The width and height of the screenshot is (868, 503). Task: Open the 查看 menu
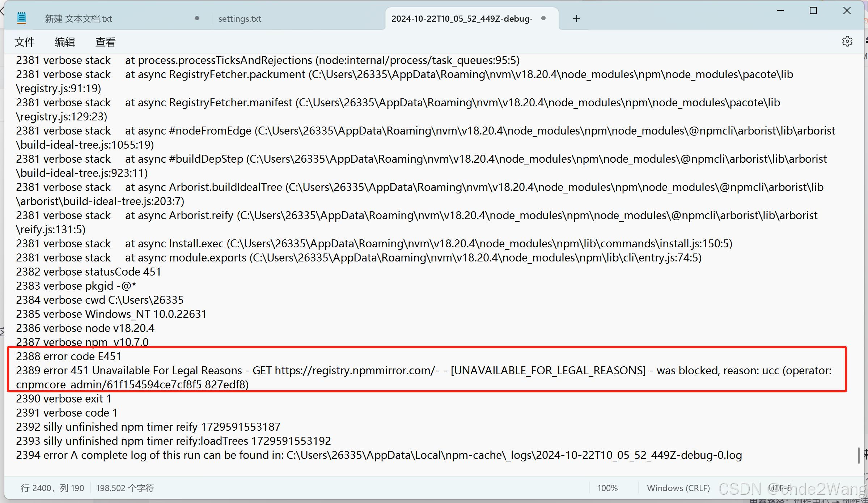(105, 42)
